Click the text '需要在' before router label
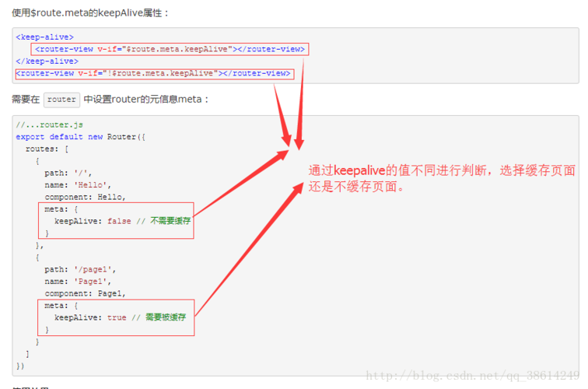Image resolution: width=588 pixels, height=389 pixels. point(26,100)
